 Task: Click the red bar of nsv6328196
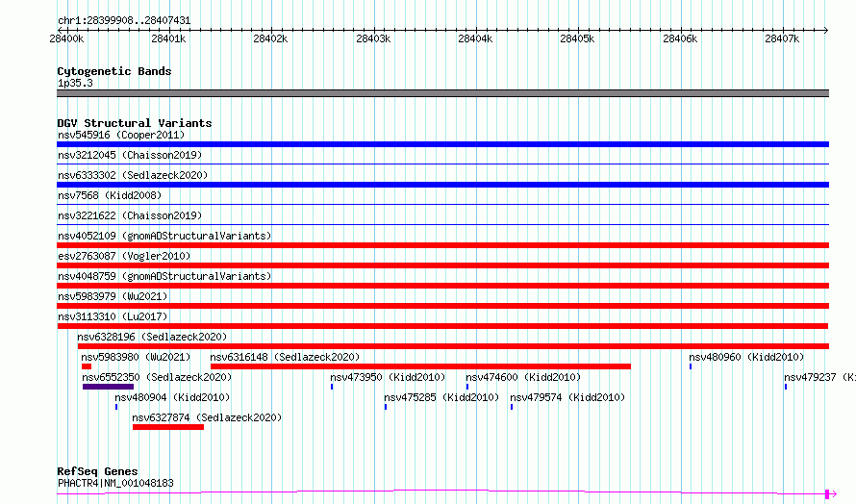tap(453, 346)
